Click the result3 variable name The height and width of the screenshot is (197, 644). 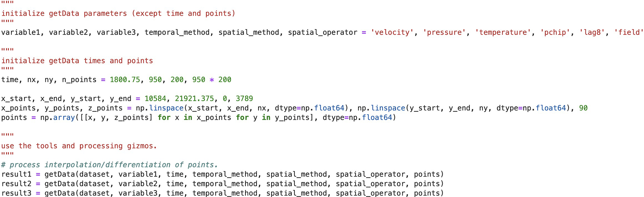16,193
